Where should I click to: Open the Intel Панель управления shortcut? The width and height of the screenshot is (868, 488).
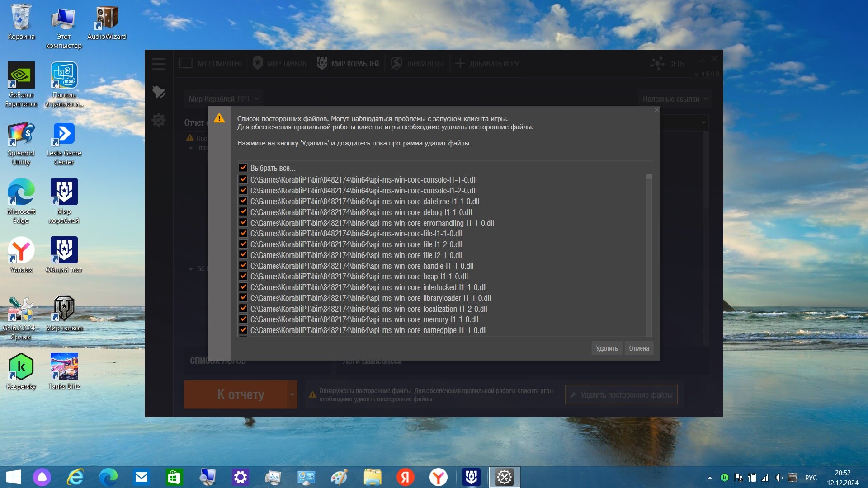[64, 85]
